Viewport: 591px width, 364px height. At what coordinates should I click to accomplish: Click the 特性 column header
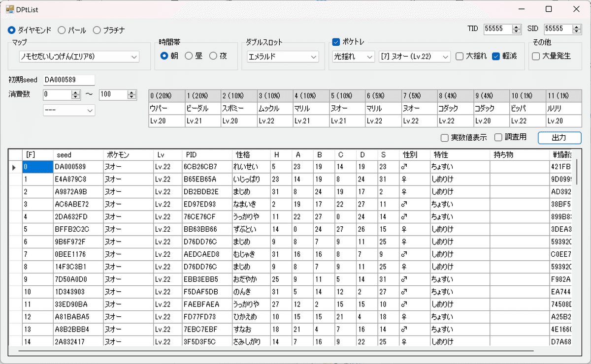pos(460,155)
